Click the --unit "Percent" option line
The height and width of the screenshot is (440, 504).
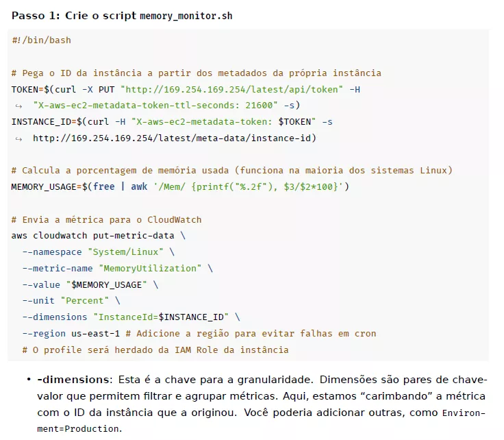(x=71, y=300)
